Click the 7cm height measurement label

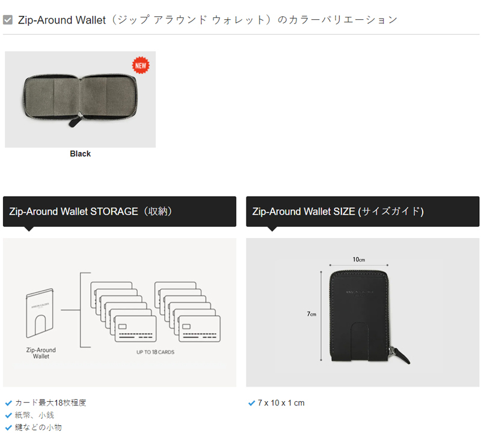pos(311,314)
